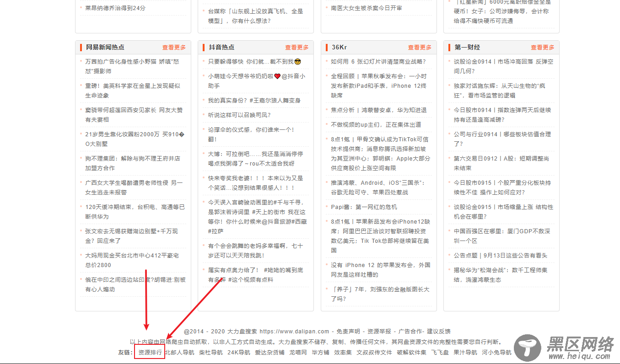Open news 狗不理集团：解除与狗不理王府井店加盟方合作
Viewport: 620px width, 364px height.
point(133,163)
